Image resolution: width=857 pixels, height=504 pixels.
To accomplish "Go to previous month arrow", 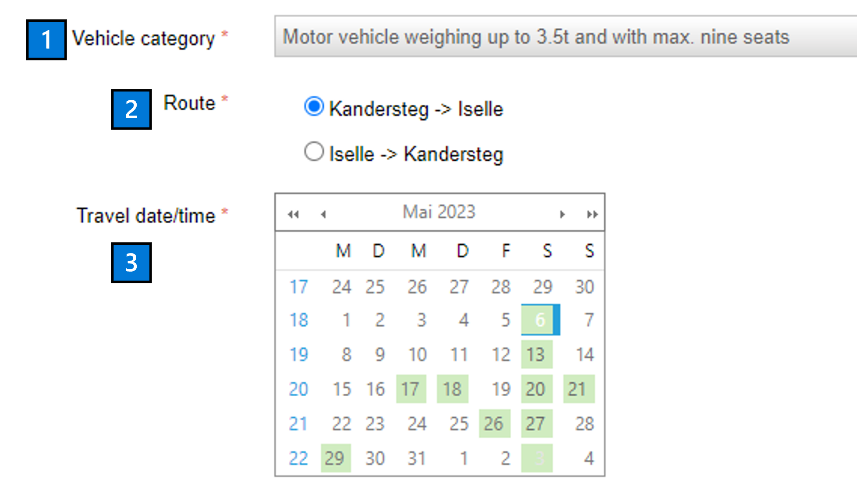I will 323,214.
